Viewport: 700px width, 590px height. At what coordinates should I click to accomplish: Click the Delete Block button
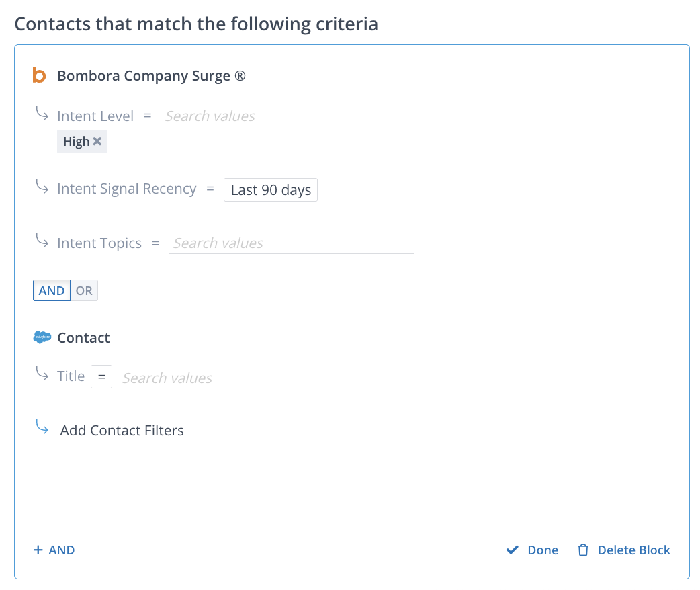pos(633,550)
